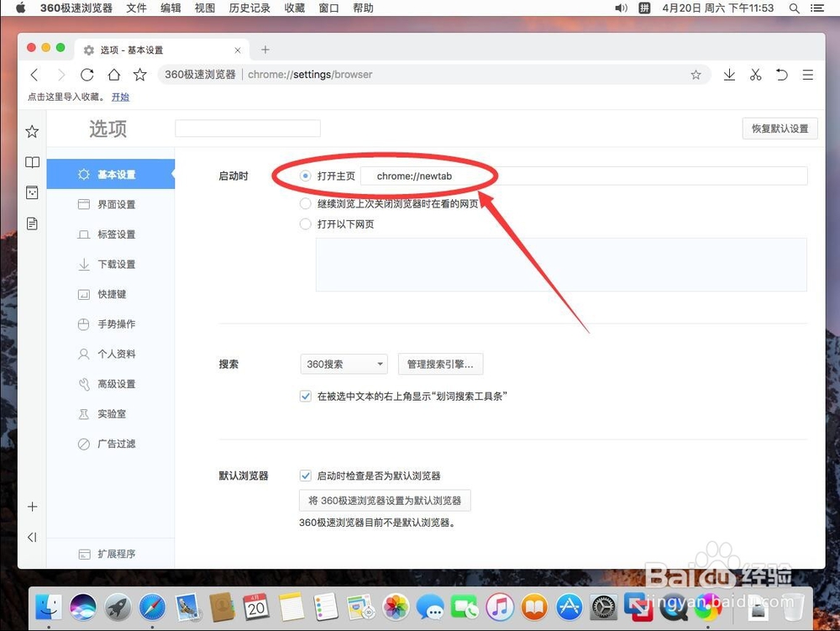Viewport: 840px width, 631px height.
Task: Open App Store in the Dock
Action: (x=569, y=607)
